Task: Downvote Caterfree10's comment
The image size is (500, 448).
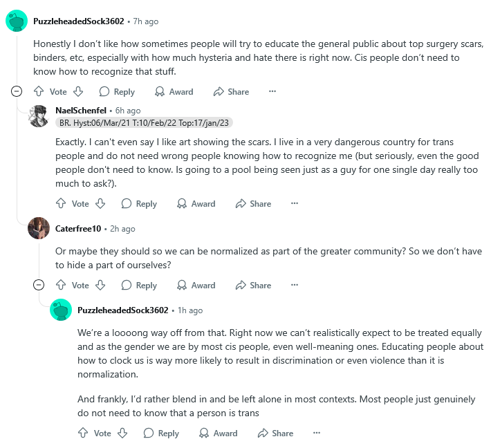Action: (100, 285)
